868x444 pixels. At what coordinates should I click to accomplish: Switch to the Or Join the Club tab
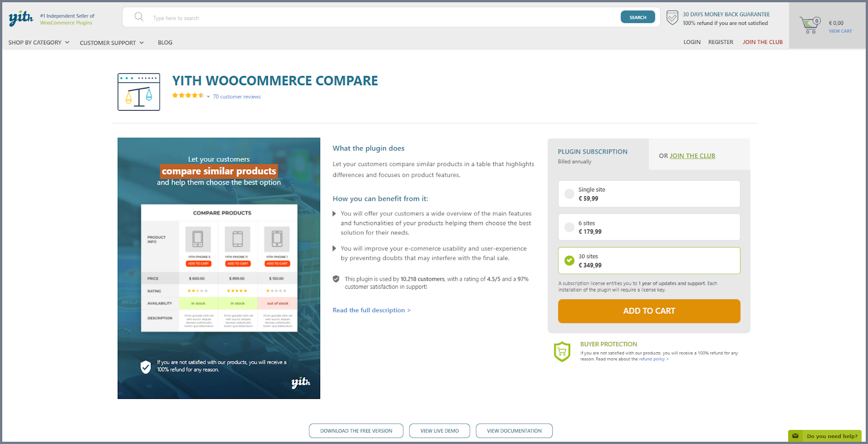[699, 154]
